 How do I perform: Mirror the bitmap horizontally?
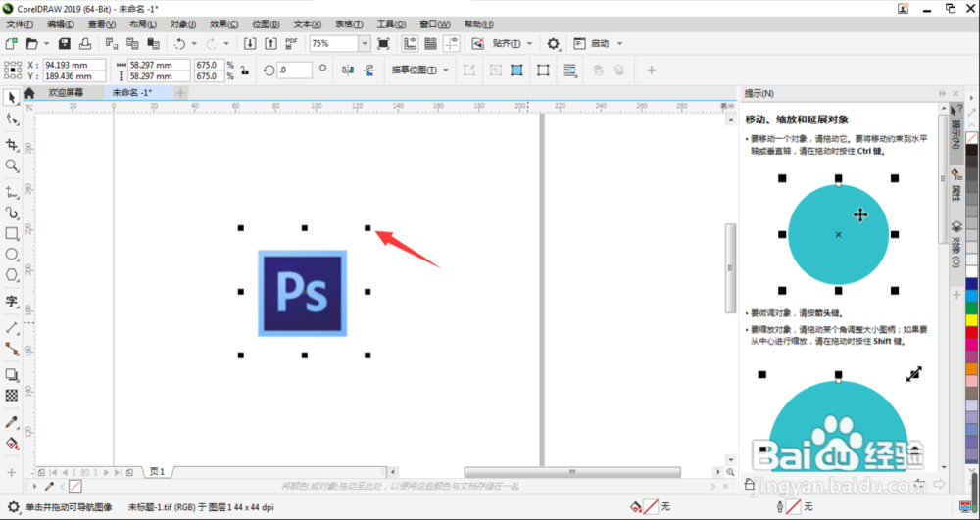tap(348, 70)
